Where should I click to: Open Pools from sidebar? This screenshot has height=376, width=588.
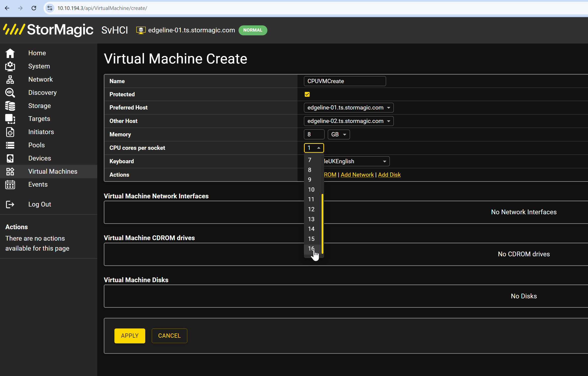pyautogui.click(x=37, y=145)
